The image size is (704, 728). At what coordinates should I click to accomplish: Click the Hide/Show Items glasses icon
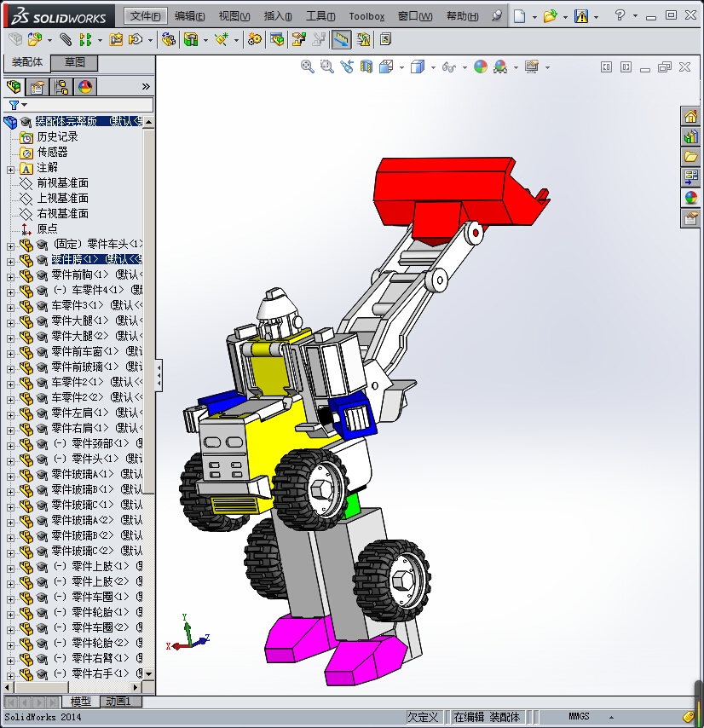[449, 67]
